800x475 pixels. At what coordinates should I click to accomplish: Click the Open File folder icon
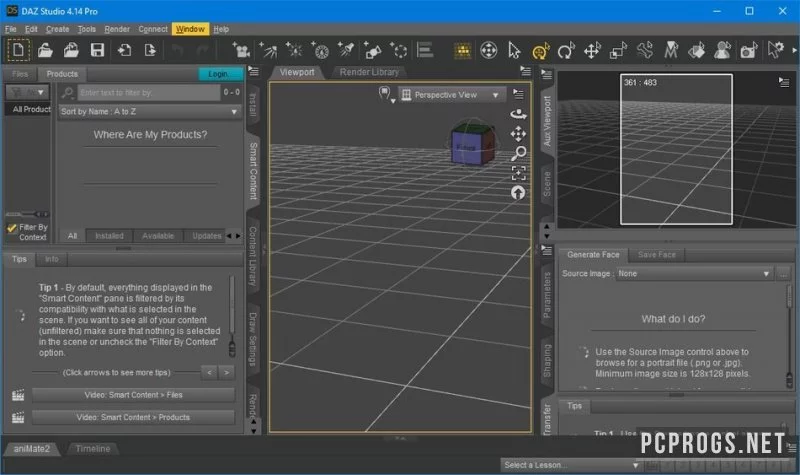point(45,50)
